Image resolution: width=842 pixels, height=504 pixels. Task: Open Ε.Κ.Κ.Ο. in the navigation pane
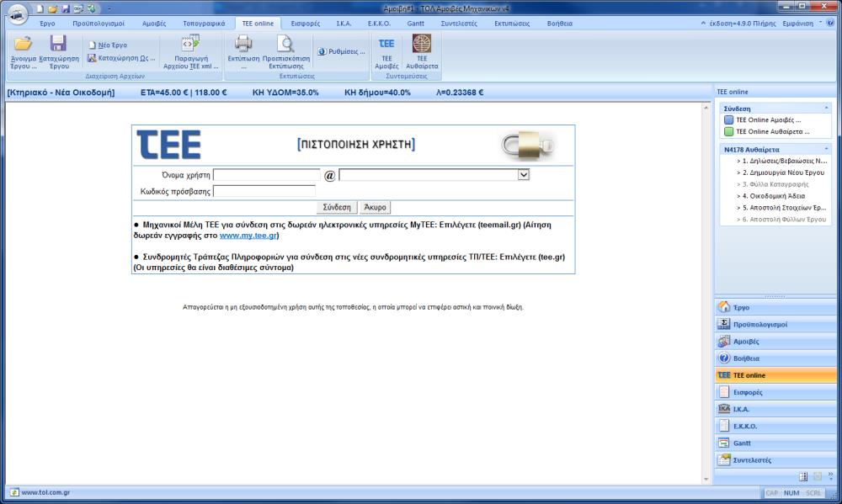(x=775, y=427)
